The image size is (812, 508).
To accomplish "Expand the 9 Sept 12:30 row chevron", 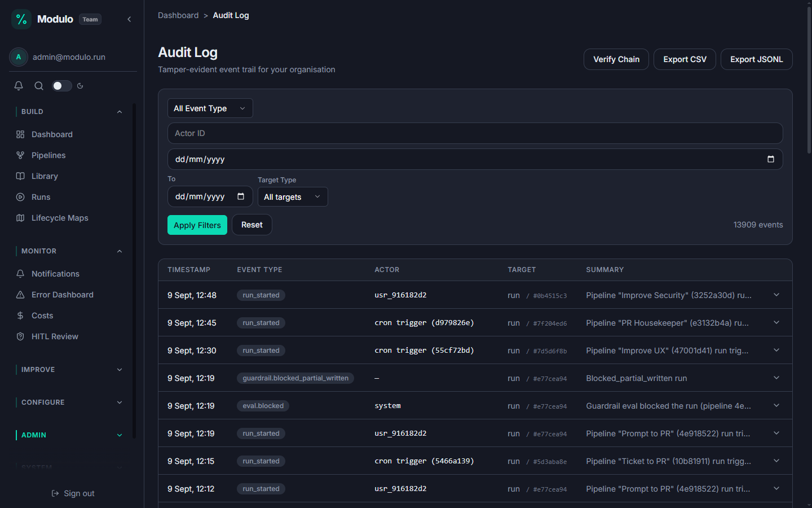I will click(x=776, y=350).
